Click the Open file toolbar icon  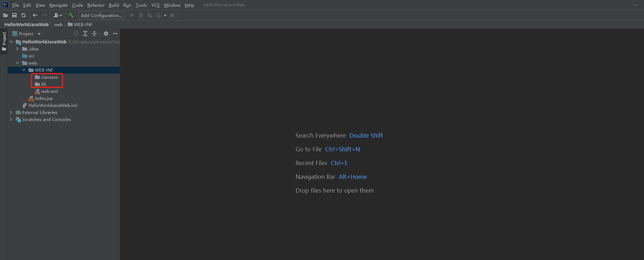tap(5, 15)
